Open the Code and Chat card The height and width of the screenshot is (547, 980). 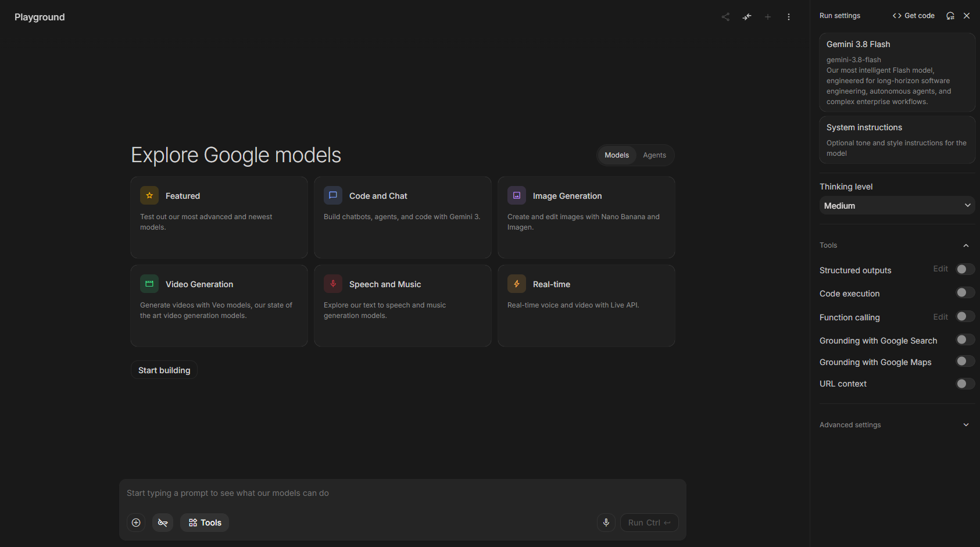point(403,217)
